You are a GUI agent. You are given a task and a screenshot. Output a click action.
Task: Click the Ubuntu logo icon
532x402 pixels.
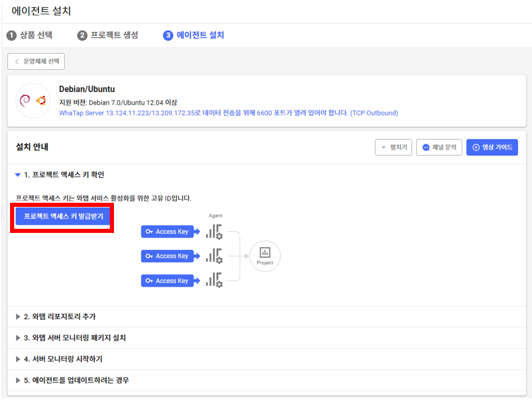(41, 100)
